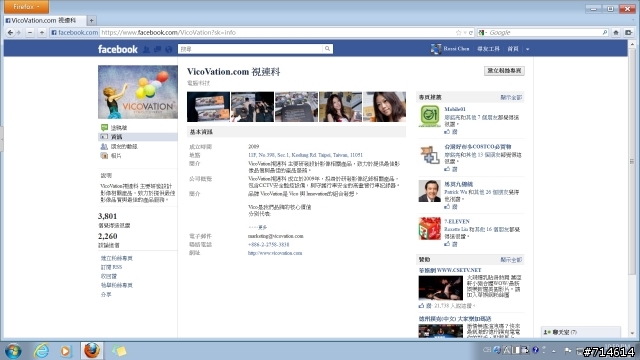Open the WWW.CSETV.NET sponsored ad link

[x=449, y=270]
